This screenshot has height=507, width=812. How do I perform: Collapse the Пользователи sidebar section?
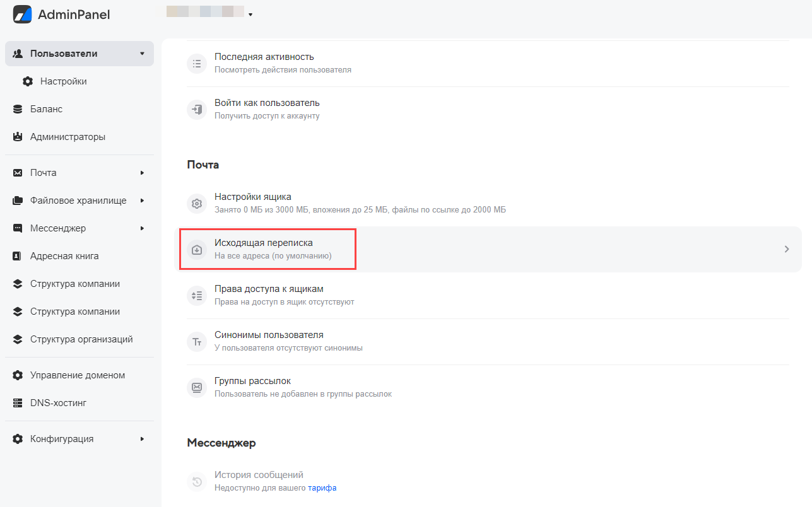pos(142,54)
